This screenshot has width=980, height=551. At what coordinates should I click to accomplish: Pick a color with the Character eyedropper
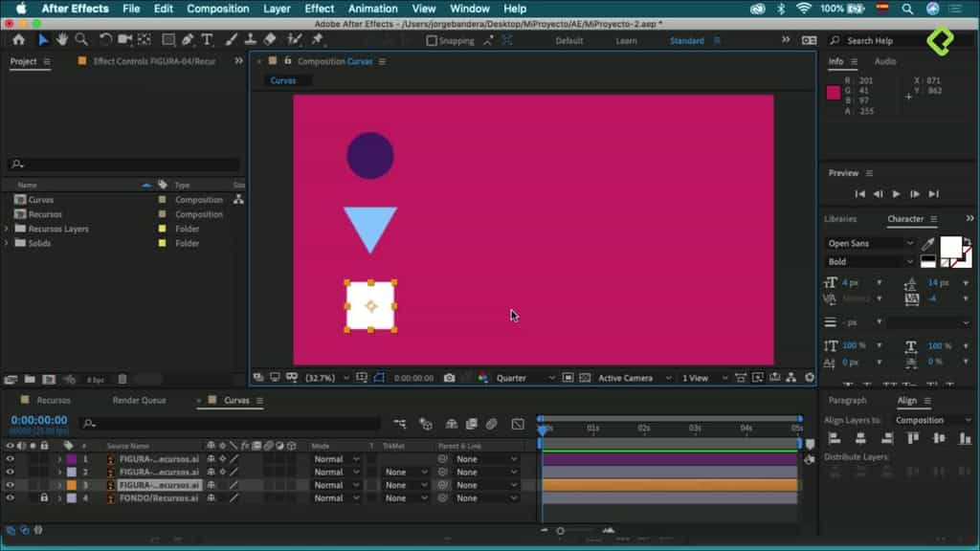point(928,244)
